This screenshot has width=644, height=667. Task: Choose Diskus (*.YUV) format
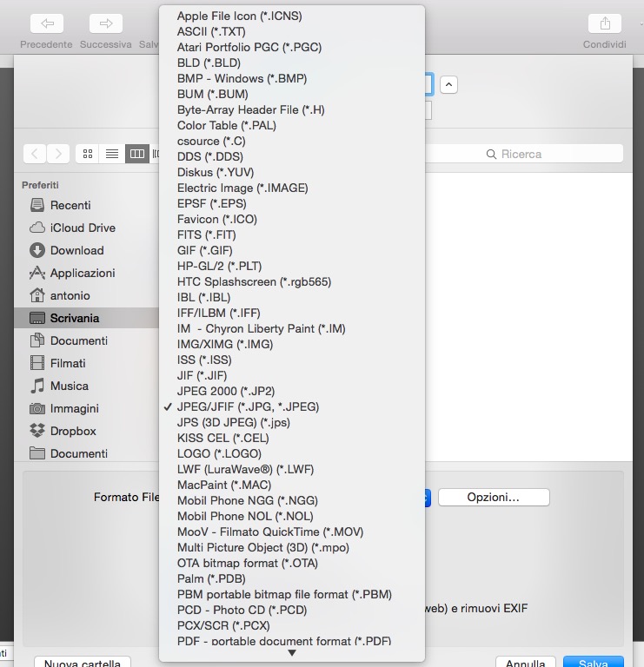tap(292, 172)
